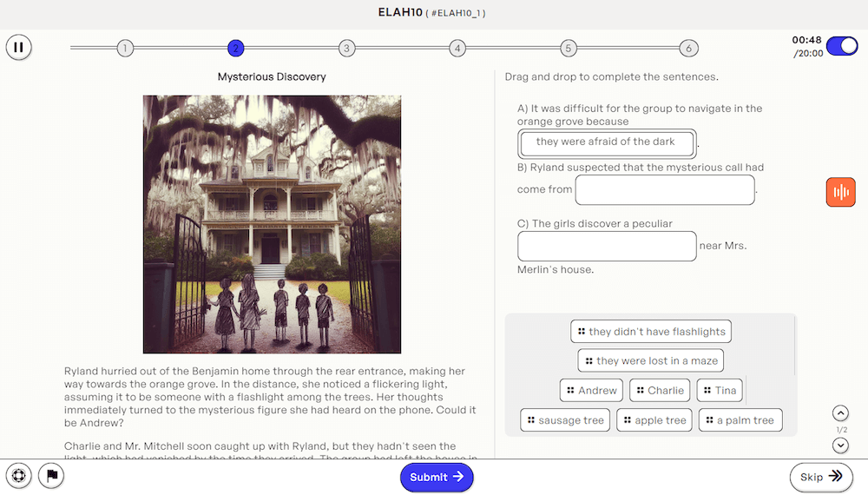Click the drag handle on sausage tree chip
This screenshot has width=868, height=495.
(x=531, y=420)
